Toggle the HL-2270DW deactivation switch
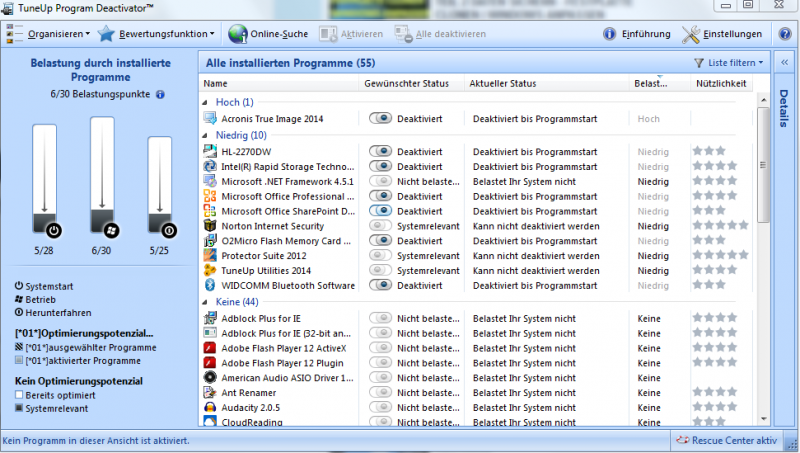The height and width of the screenshot is (453, 800). pyautogui.click(x=381, y=152)
